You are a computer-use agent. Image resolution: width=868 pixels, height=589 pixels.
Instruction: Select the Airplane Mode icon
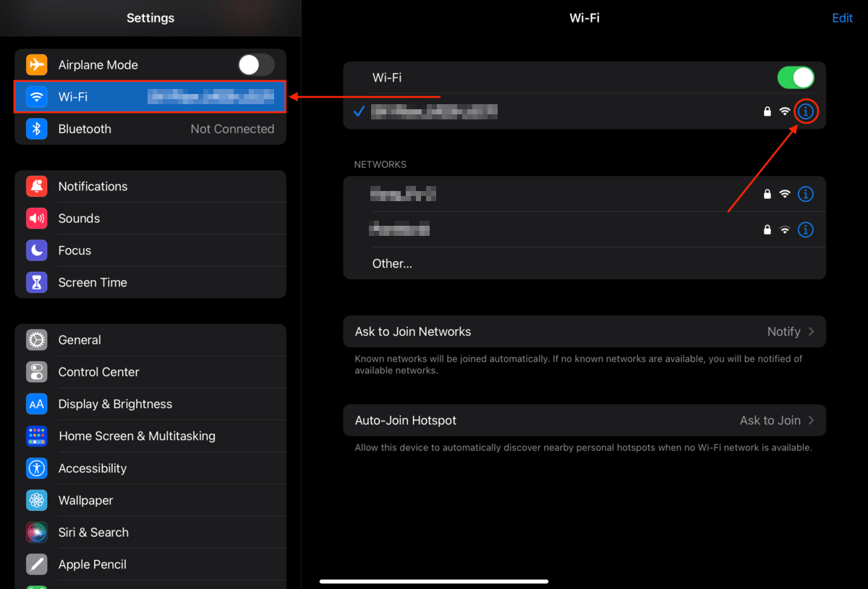(37, 64)
